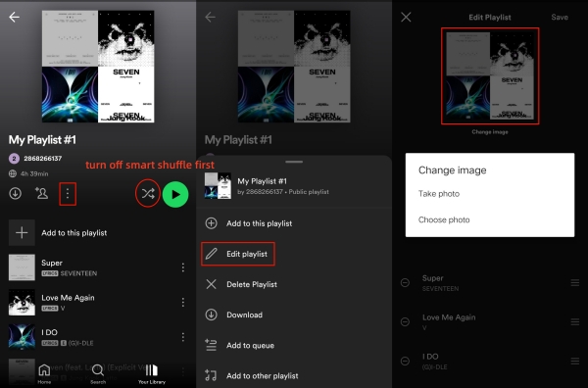Tap the reorder handle for Super
This screenshot has width=588, height=388.
point(575,282)
